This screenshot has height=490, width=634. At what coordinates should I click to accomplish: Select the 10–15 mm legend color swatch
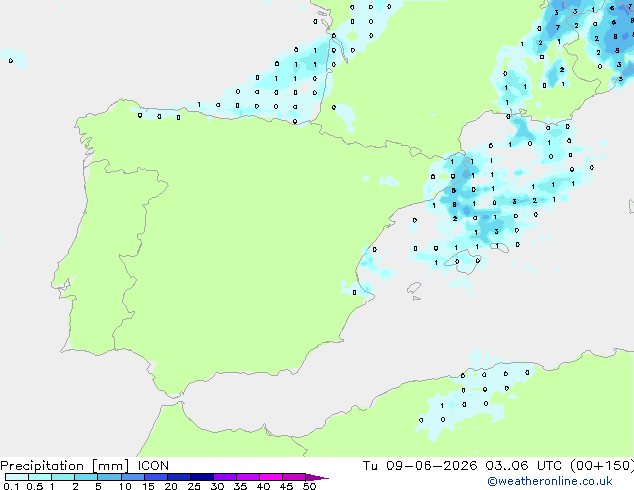pyautogui.click(x=132, y=477)
